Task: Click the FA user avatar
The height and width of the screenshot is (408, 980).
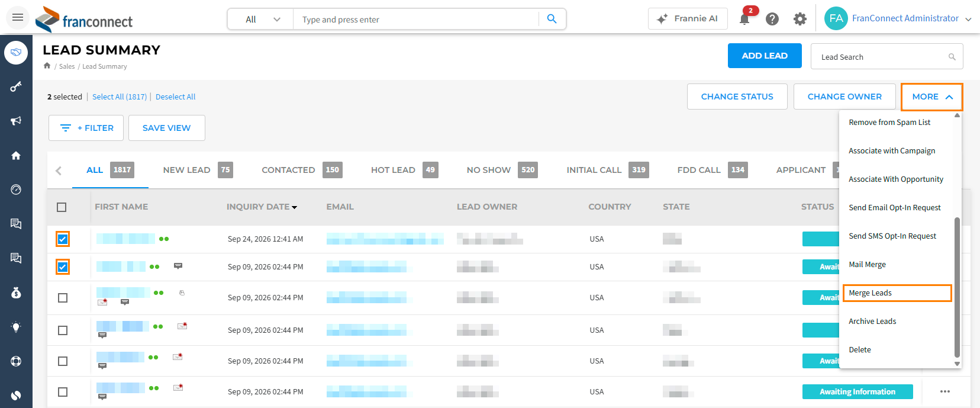Action: point(836,18)
